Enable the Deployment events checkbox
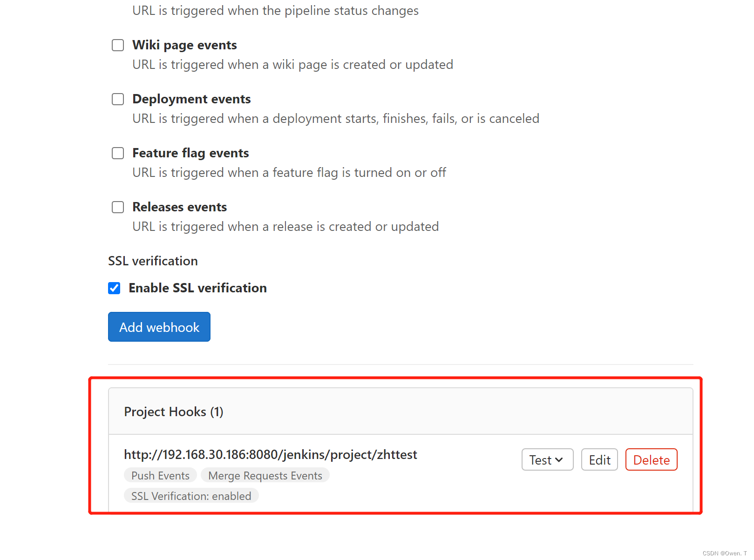The width and height of the screenshot is (754, 560). pyautogui.click(x=118, y=99)
